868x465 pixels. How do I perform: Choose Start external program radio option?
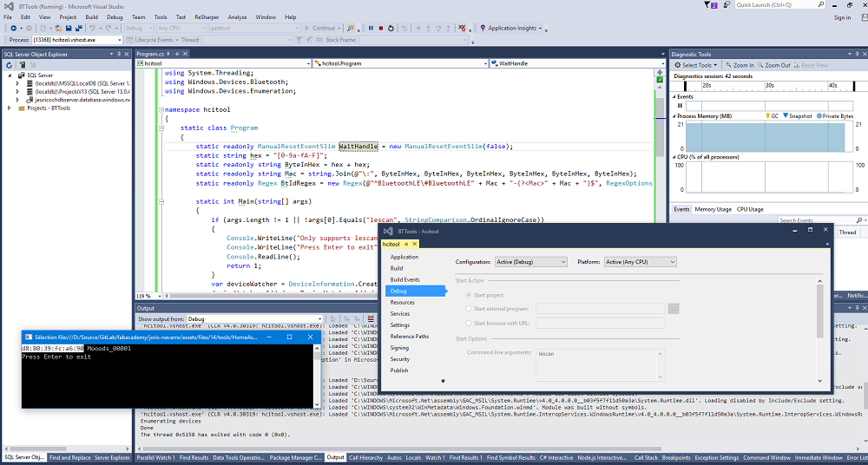point(469,309)
